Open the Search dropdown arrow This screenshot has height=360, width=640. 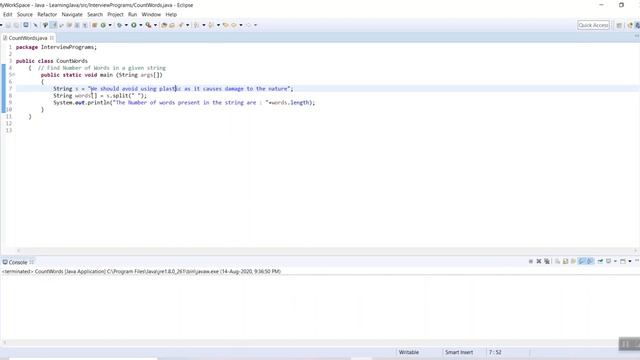pyautogui.click(x=188, y=25)
